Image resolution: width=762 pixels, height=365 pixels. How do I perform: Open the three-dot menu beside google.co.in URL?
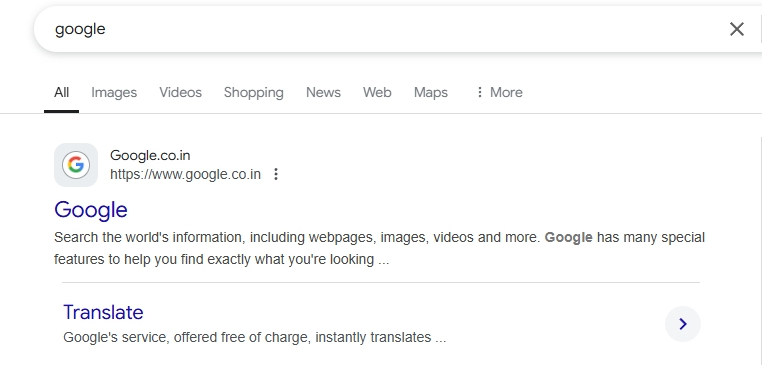(276, 174)
